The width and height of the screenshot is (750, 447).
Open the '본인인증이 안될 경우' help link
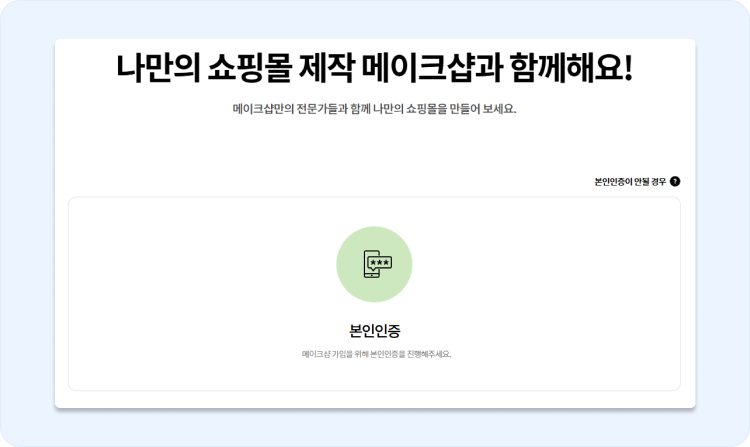(x=630, y=181)
